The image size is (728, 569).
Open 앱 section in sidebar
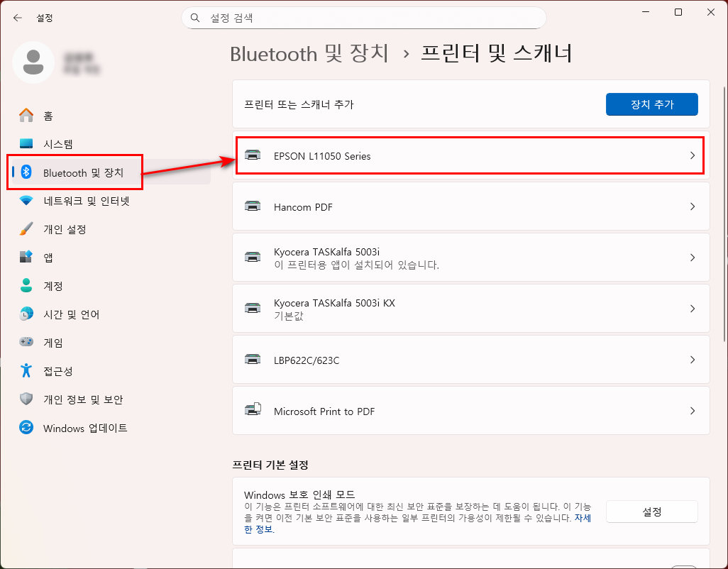[111, 258]
